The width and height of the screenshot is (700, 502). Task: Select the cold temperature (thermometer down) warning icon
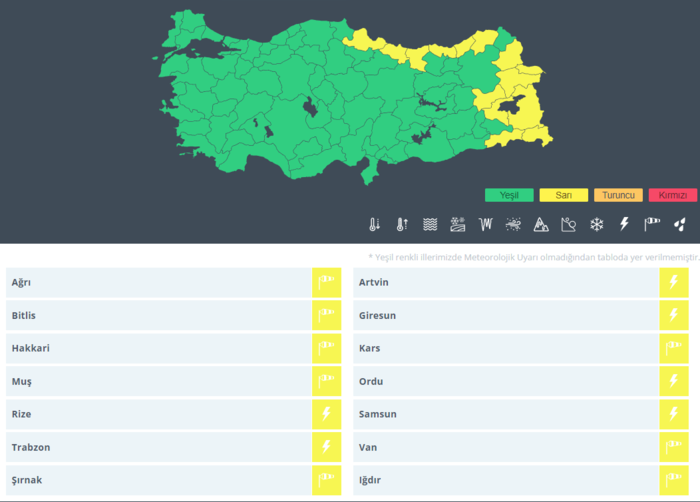click(x=375, y=224)
